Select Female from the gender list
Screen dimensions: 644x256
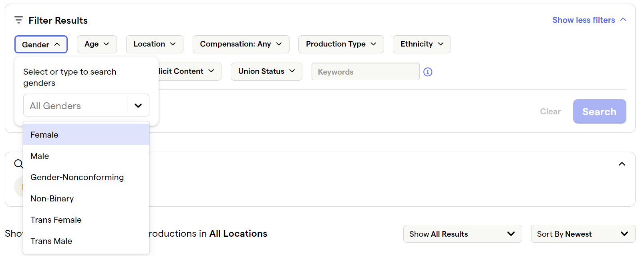(x=87, y=135)
